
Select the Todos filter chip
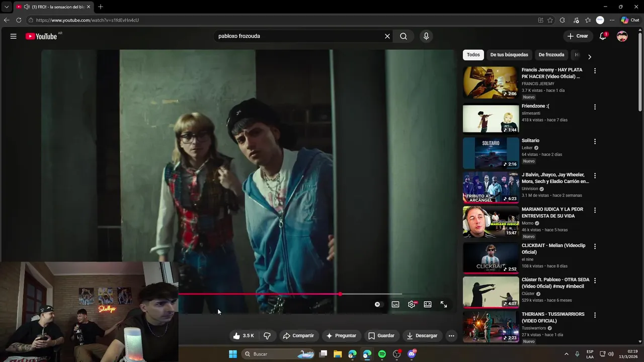[x=473, y=55]
